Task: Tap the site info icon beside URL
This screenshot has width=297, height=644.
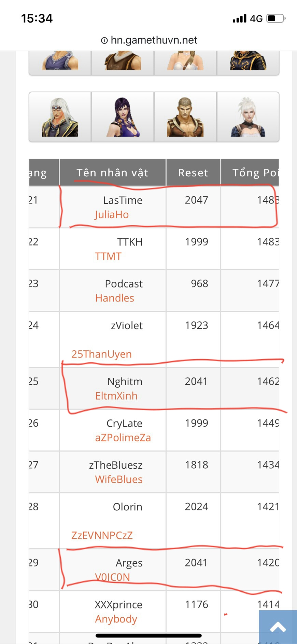Action: (x=104, y=41)
